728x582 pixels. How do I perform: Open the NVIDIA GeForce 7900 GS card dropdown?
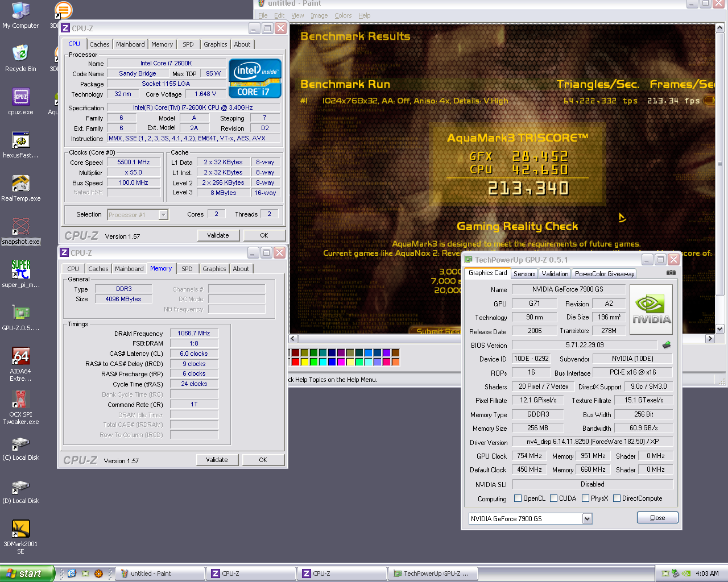coord(587,518)
